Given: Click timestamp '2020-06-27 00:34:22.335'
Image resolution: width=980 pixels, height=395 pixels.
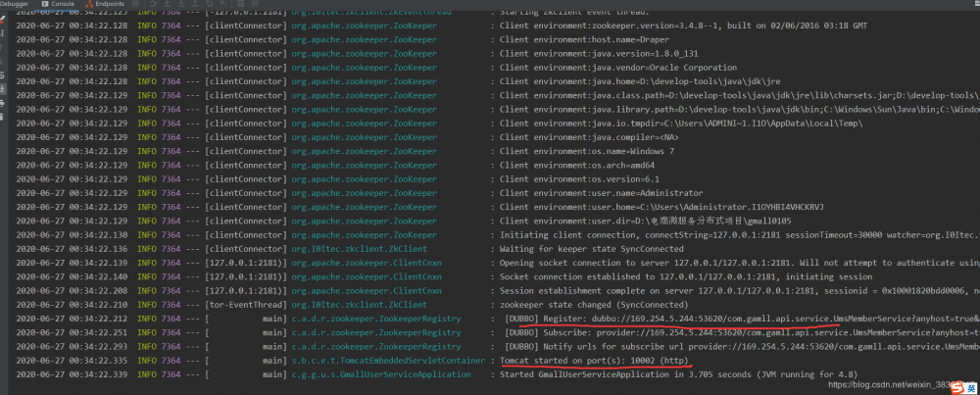Looking at the screenshot, I should pyautogui.click(x=72, y=361).
